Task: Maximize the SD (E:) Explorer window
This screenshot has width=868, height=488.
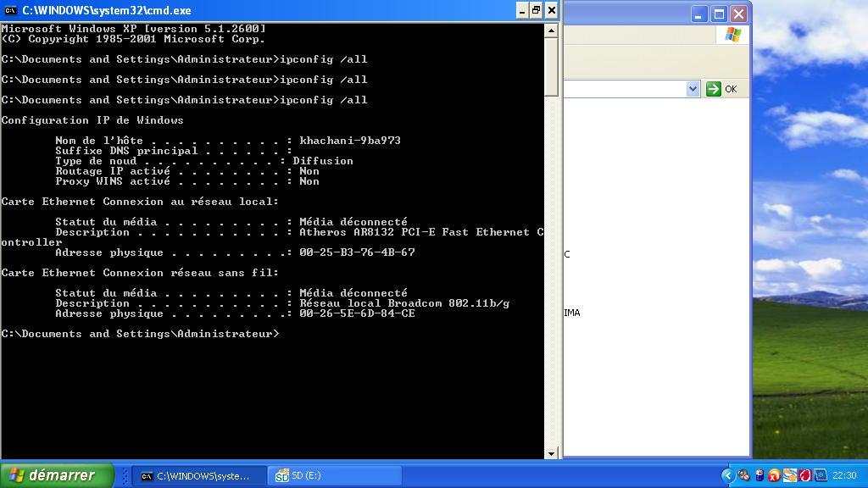Action: [x=719, y=14]
